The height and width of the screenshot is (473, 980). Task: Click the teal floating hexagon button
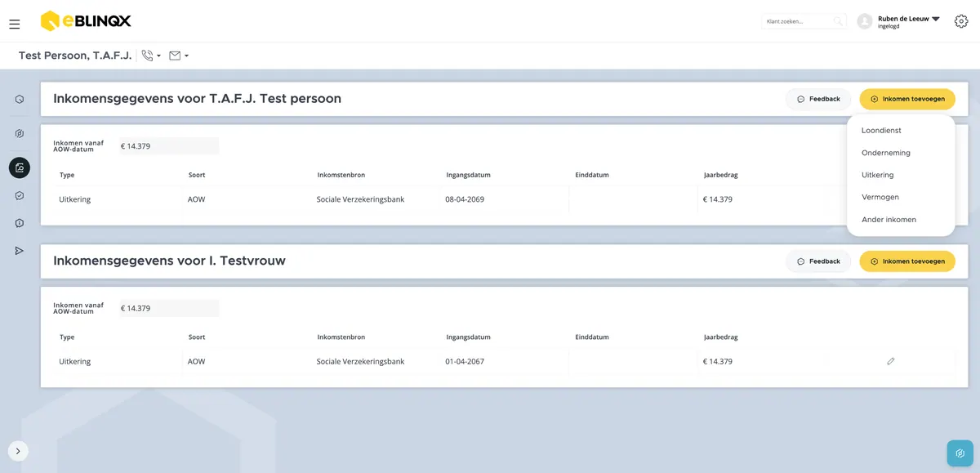(960, 453)
